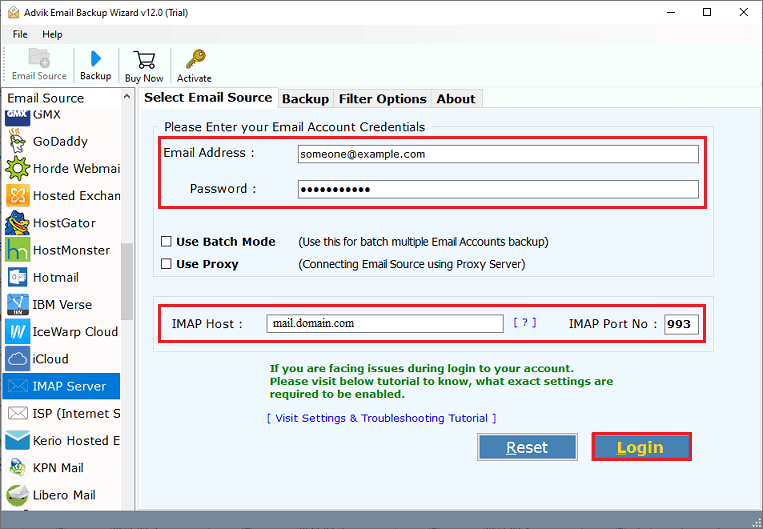Image resolution: width=763 pixels, height=529 pixels.
Task: Select 'iCloud' text in source list
Action: click(x=51, y=359)
